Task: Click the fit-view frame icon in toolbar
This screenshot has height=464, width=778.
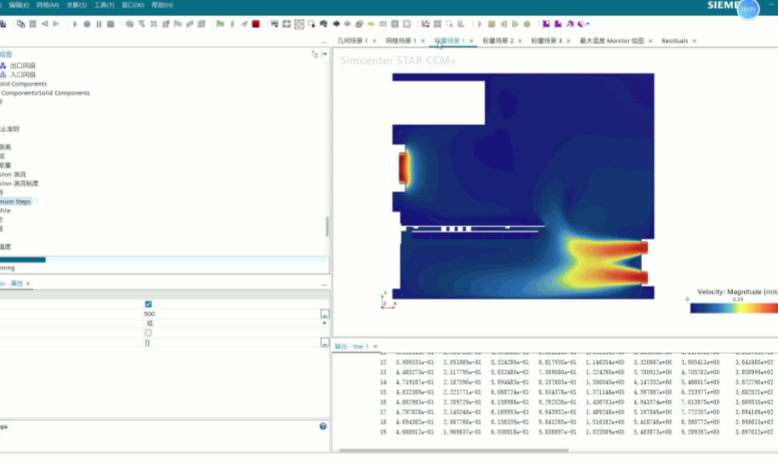Action: [x=287, y=24]
